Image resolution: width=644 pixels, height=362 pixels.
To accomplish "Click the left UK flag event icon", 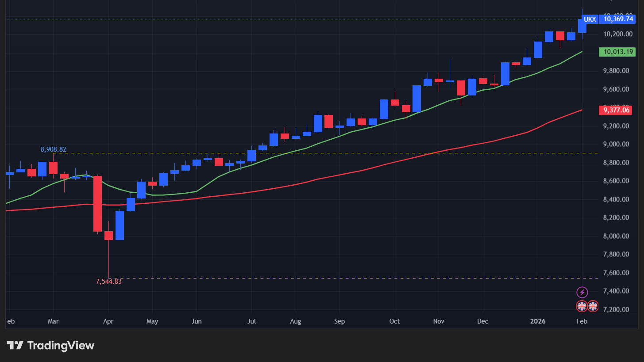I will pyautogui.click(x=582, y=305).
